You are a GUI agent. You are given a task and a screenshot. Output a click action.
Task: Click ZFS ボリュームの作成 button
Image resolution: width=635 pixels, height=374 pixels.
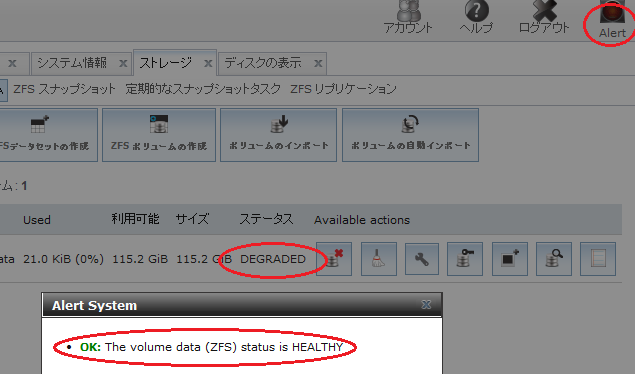159,135
